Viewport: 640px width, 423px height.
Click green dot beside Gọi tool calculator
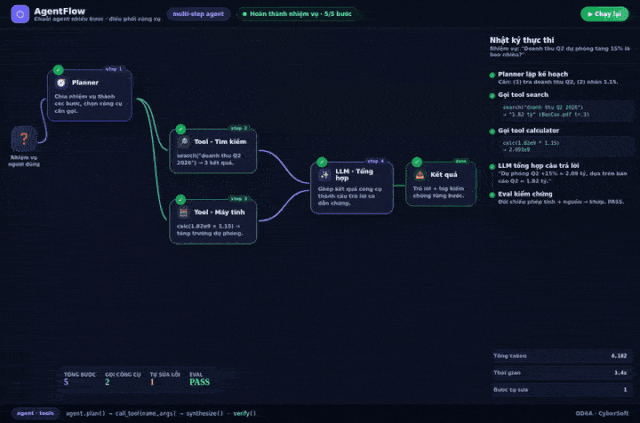pyautogui.click(x=492, y=131)
